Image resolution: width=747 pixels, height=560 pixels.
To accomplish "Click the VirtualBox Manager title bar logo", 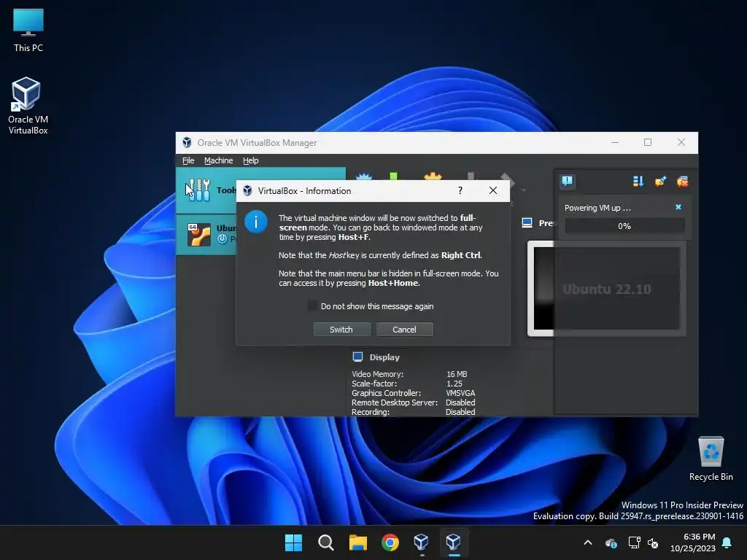I will 187,142.
